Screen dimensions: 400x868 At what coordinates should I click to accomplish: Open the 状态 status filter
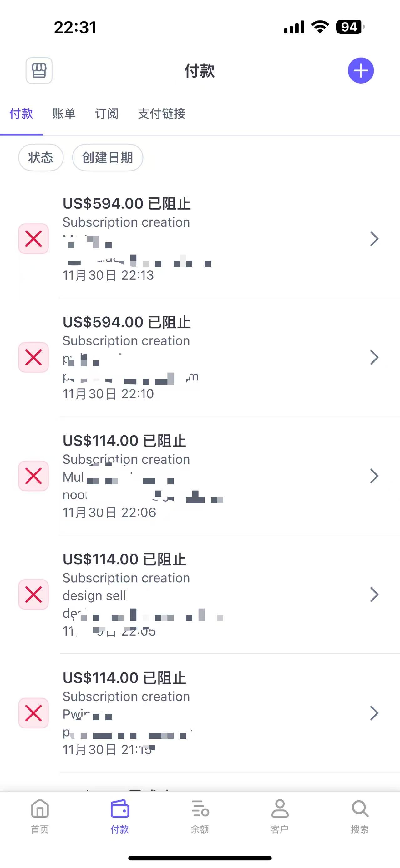pyautogui.click(x=41, y=158)
